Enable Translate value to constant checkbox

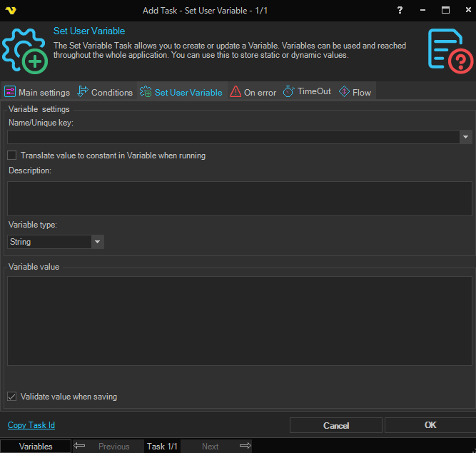coord(12,156)
